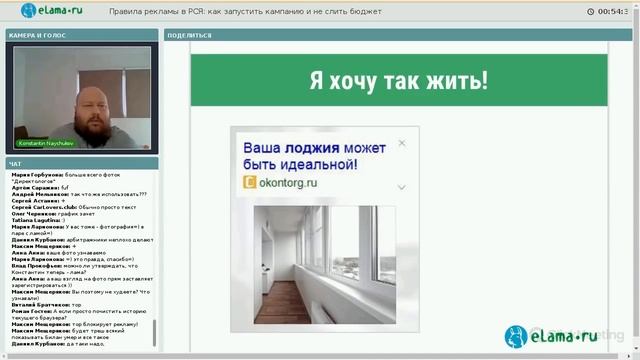Image resolution: width=640 pixels, height=360 pixels.
Task: Click the clock icon beside the timer
Action: [x=590, y=11]
